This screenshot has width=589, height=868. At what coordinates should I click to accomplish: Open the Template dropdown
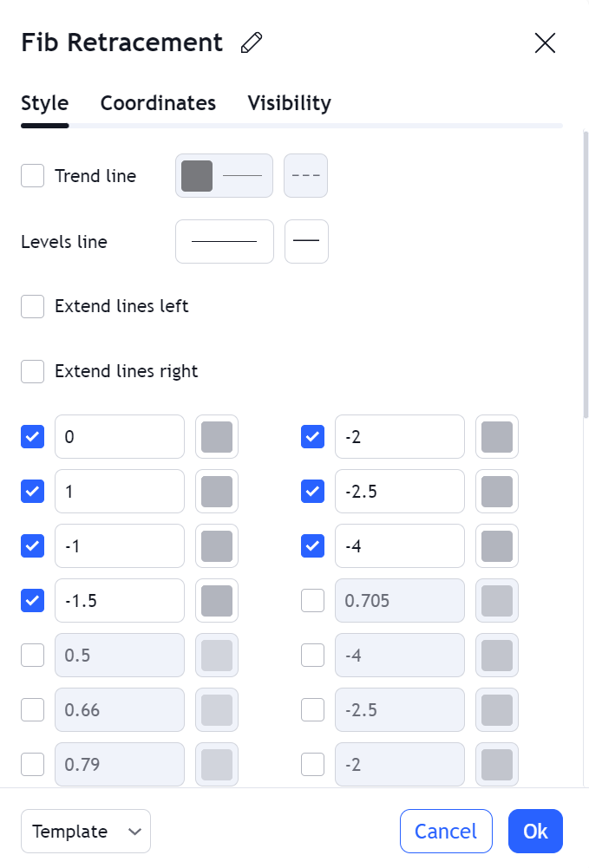click(86, 831)
